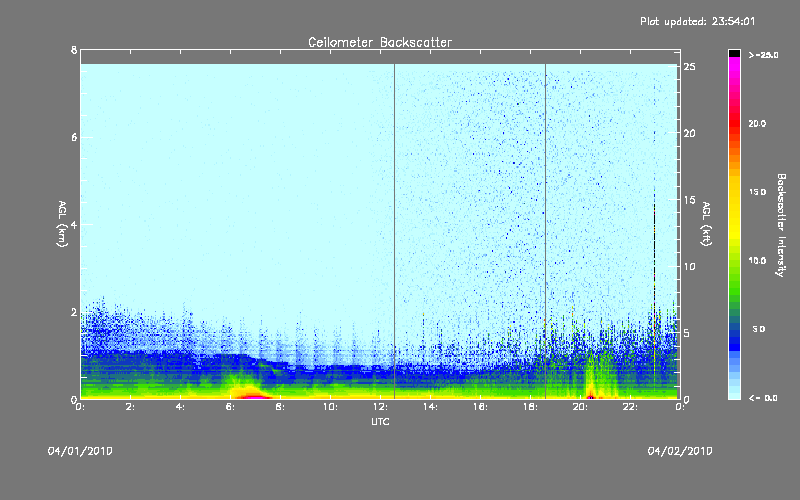This screenshot has width=800, height=500.
Task: Click the '10:' hour tick label on time axis
Action: click(330, 407)
